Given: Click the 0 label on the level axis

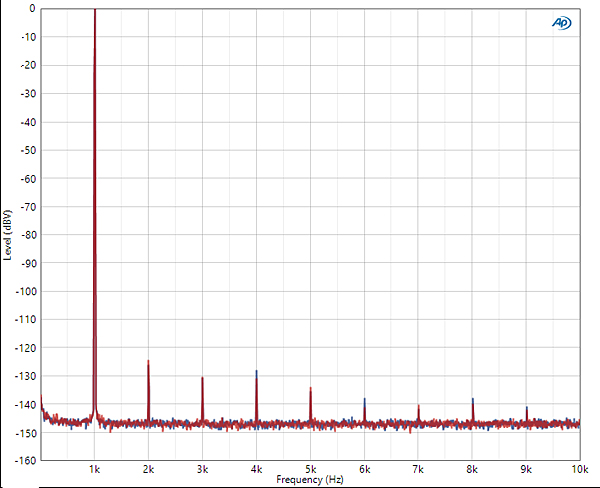Looking at the screenshot, I should [x=32, y=9].
